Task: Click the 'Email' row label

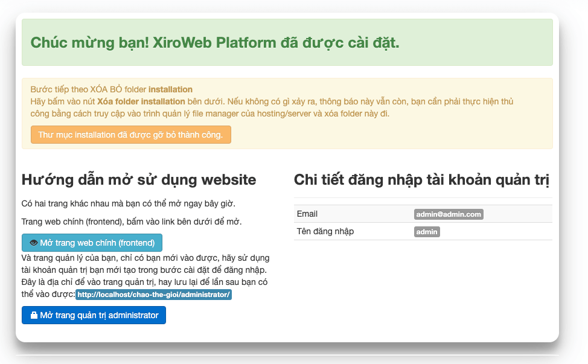Action: (307, 214)
